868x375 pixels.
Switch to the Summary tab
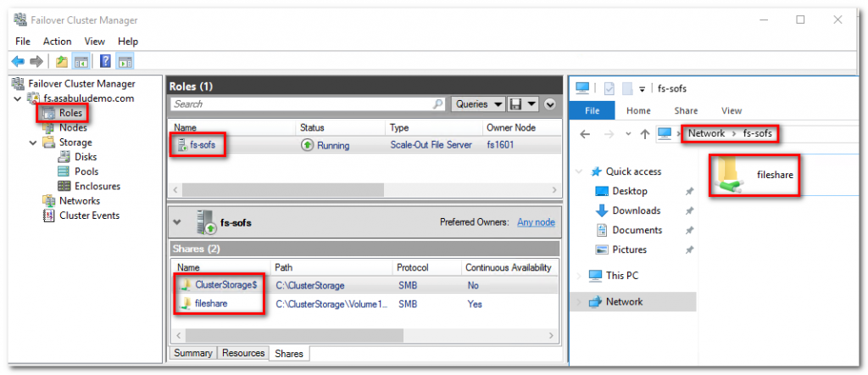193,353
